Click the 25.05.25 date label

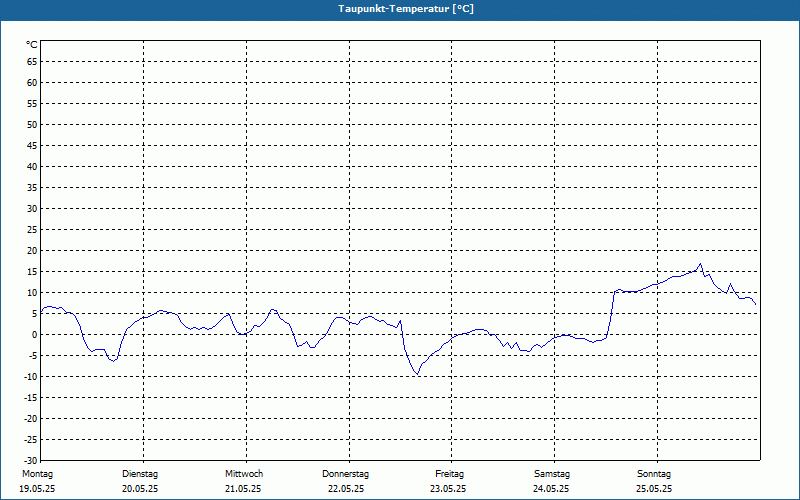click(x=654, y=489)
